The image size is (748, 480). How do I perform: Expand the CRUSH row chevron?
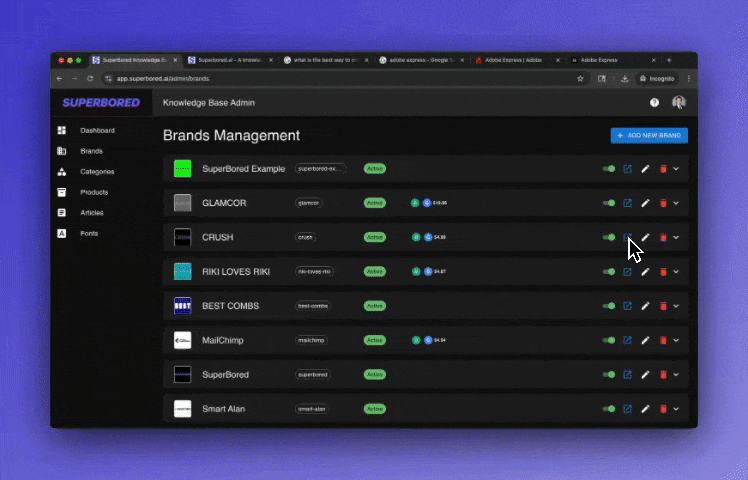(676, 238)
